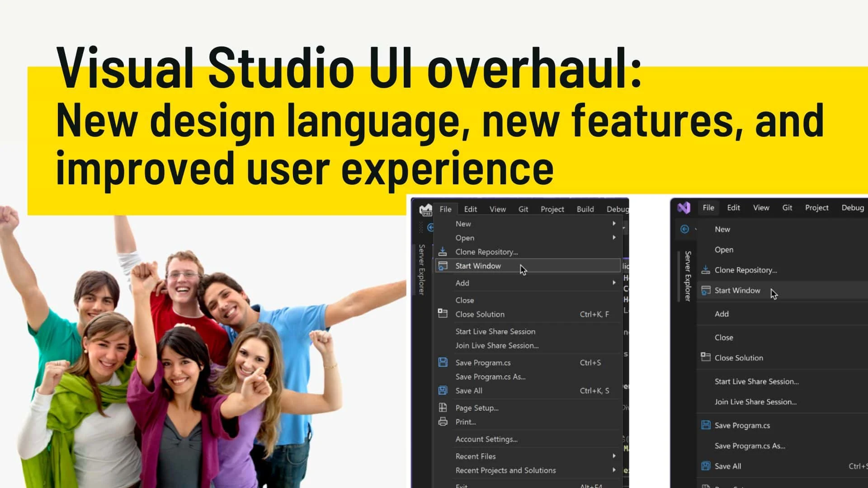Expand the Add submenu arrow
Screen dimensions: 868x488
(613, 283)
